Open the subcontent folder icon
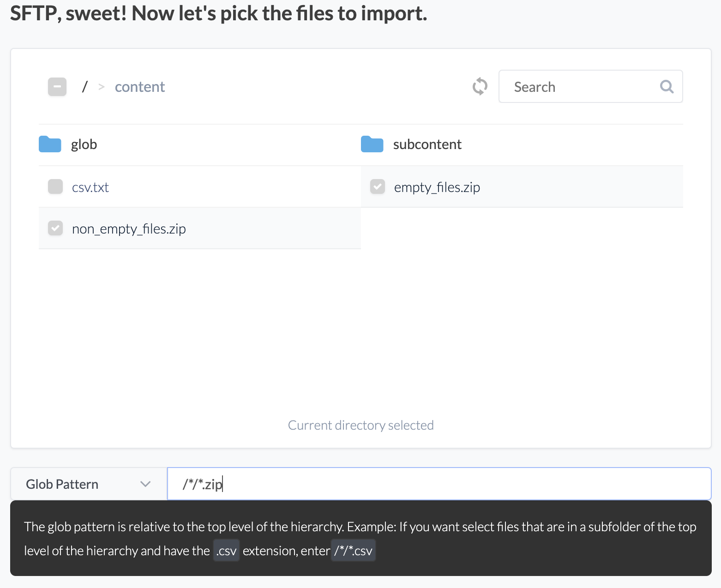Screen dimensions: 721x588 coord(372,144)
